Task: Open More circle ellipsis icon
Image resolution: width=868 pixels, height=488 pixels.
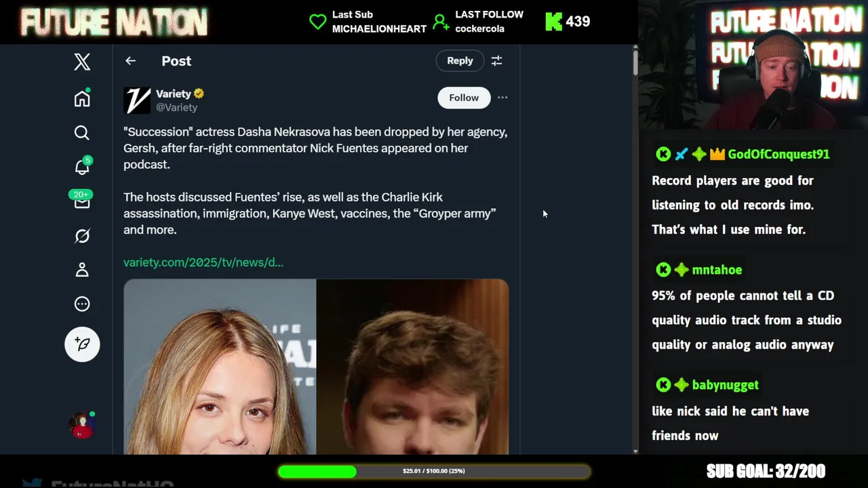Action: pos(82,304)
